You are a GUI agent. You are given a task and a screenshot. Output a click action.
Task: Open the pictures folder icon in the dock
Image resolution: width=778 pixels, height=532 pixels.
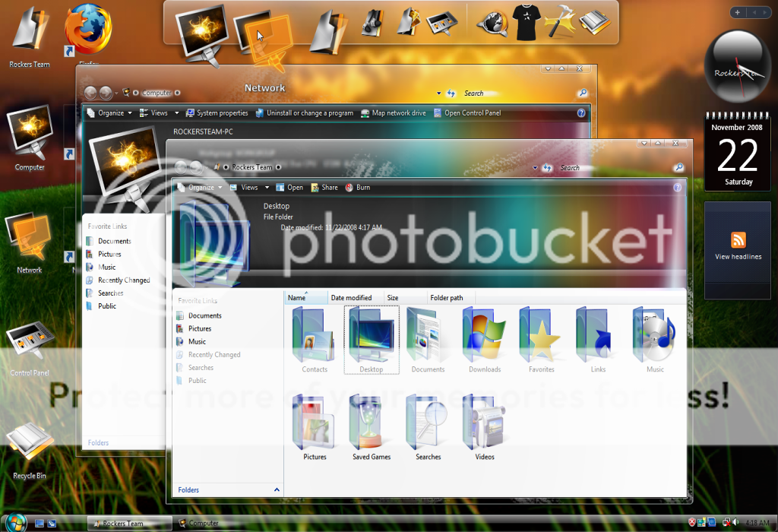click(x=409, y=21)
